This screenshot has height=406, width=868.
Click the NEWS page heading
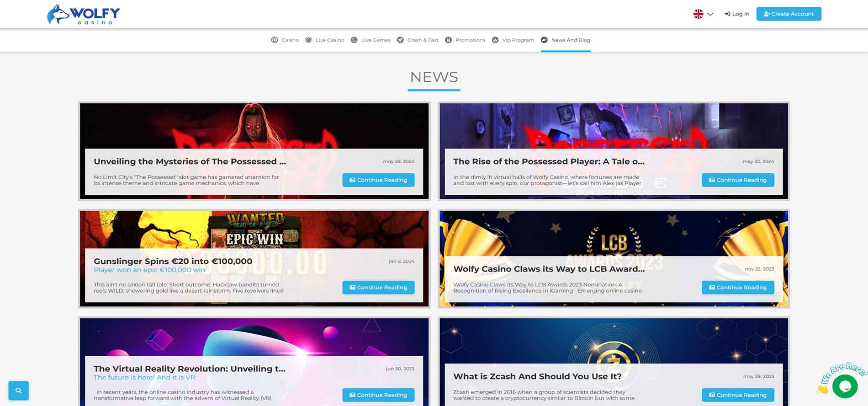click(434, 77)
